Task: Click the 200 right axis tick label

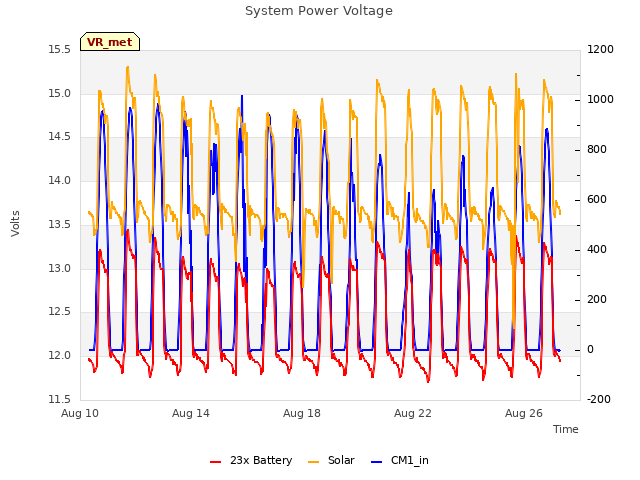Action: point(597,300)
